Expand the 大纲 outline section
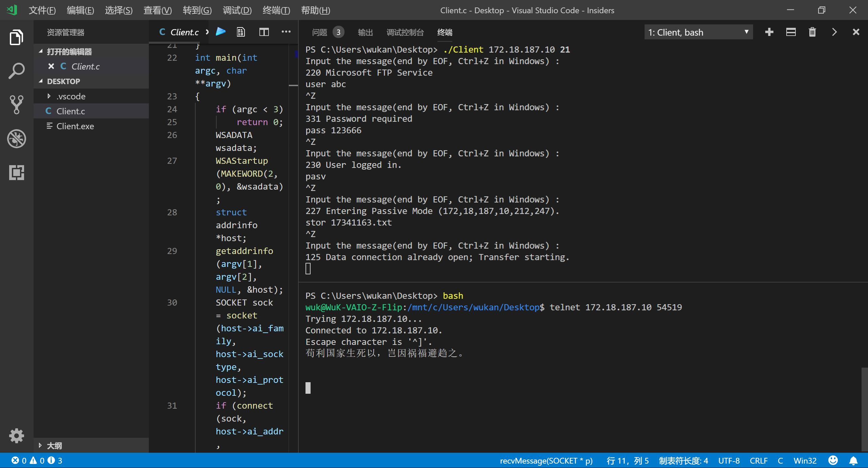This screenshot has width=868, height=468. (x=54, y=445)
